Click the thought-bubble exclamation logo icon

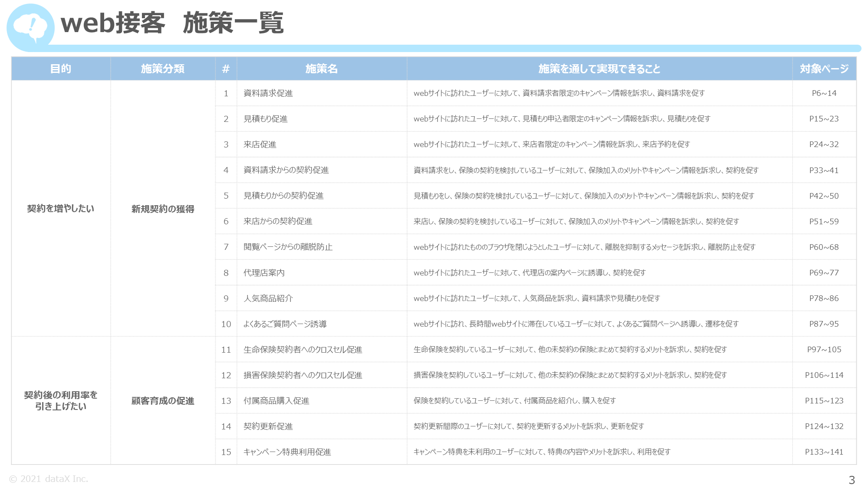pyautogui.click(x=30, y=27)
